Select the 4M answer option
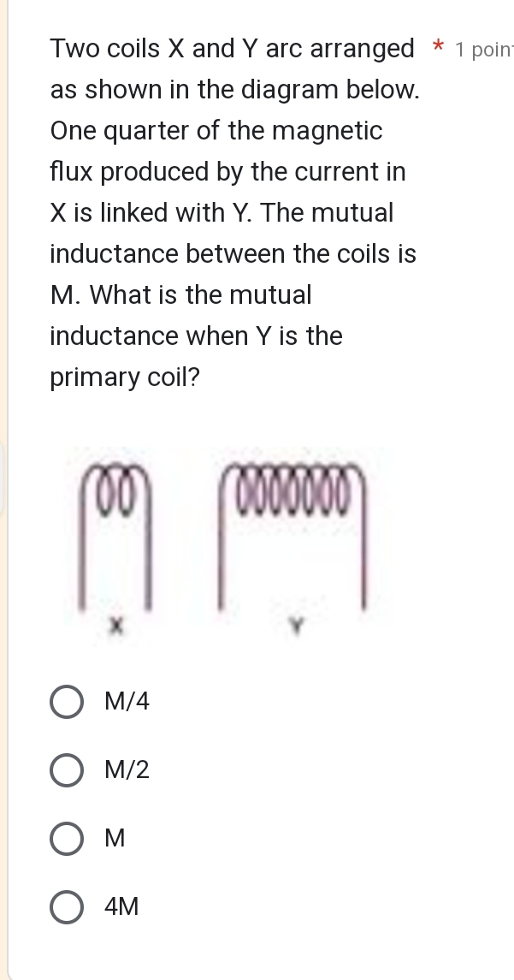Screen dimensions: 514x980 [x=66, y=906]
